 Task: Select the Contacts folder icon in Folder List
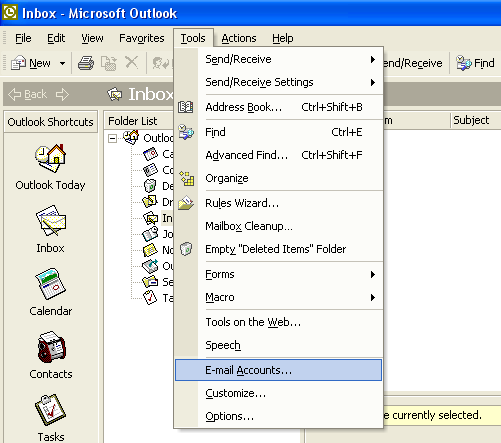150,170
